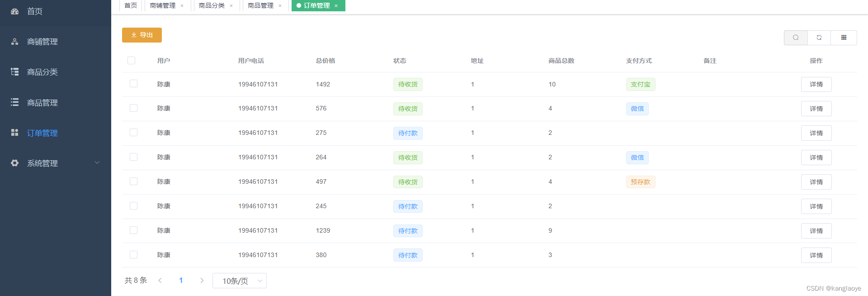
Task: Tick the order row priced 245
Action: [133, 206]
